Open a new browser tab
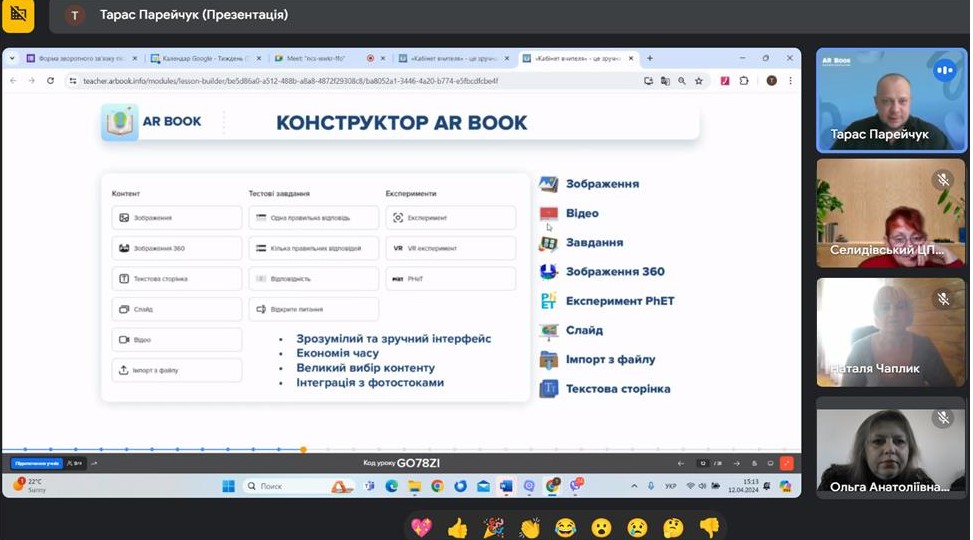 coord(650,58)
